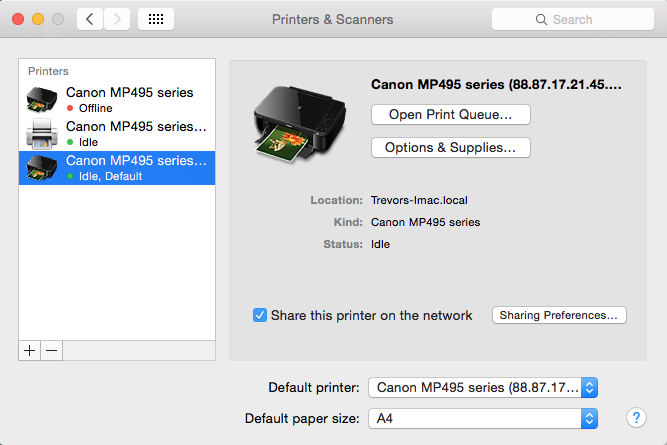The image size is (667, 445).
Task: Toggle Share this printer on the network
Action: pyautogui.click(x=260, y=315)
